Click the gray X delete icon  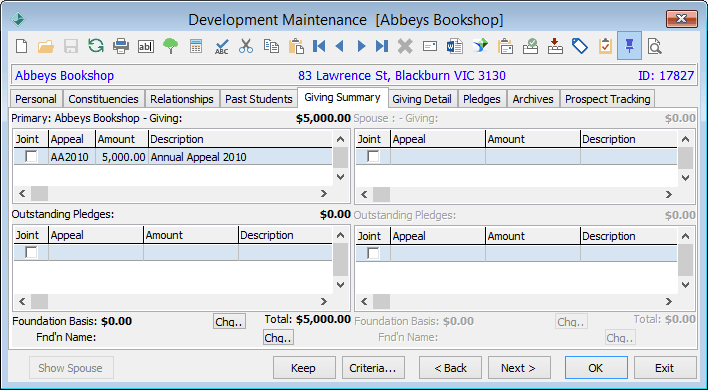405,46
